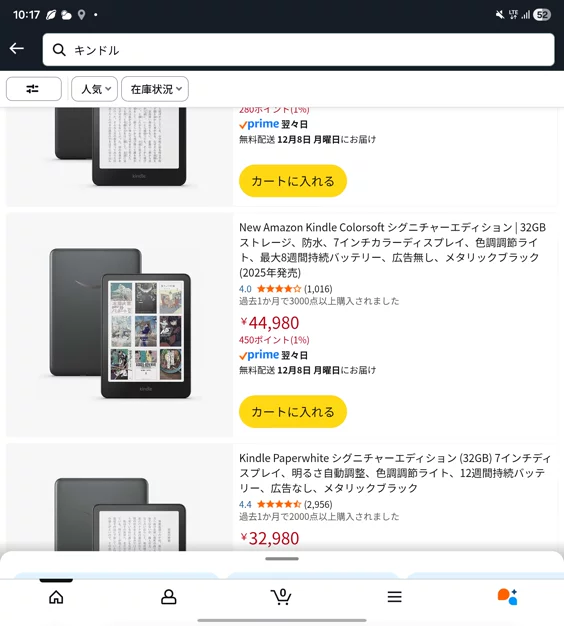Open the Kindle Colorsoft product title

tap(393, 250)
